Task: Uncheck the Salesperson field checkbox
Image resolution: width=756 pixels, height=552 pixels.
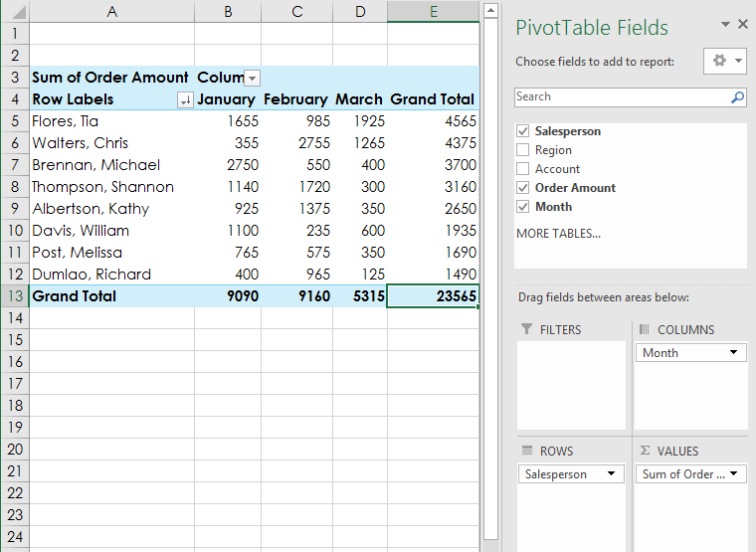Action: click(523, 131)
